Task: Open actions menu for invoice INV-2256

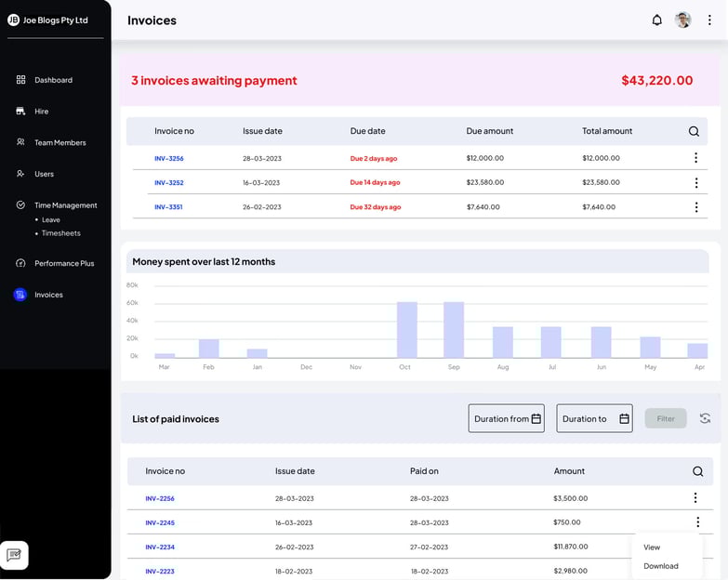Action: (695, 498)
